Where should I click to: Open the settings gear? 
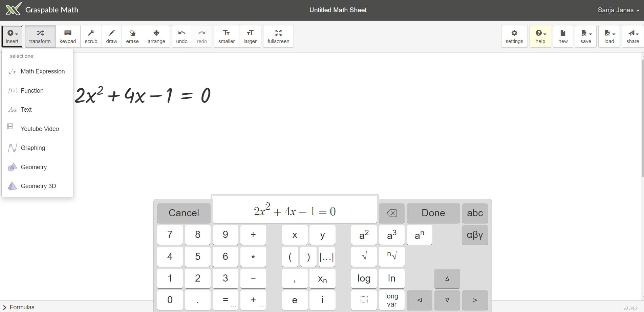(514, 37)
